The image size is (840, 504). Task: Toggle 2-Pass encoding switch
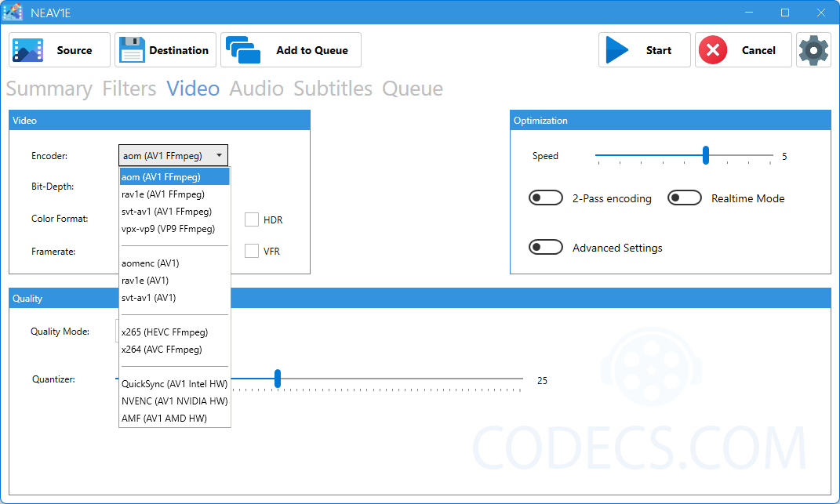(545, 198)
